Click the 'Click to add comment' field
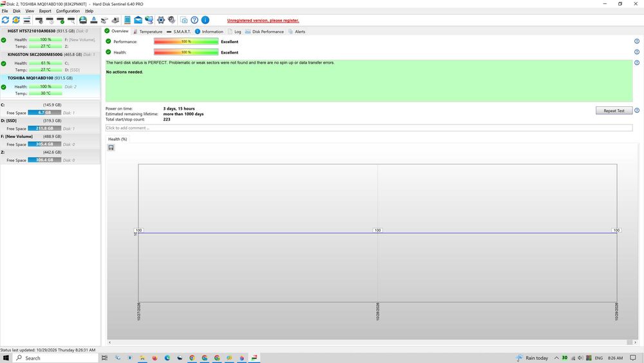This screenshot has width=644, height=363. 369,128
